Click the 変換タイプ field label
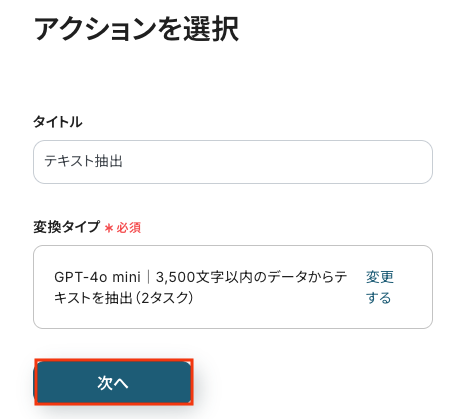 tap(66, 227)
